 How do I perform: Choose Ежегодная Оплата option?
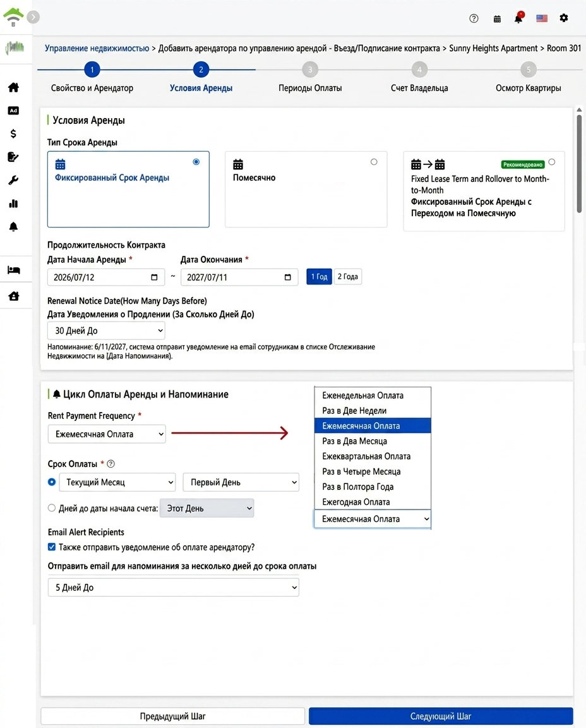pyautogui.click(x=373, y=502)
